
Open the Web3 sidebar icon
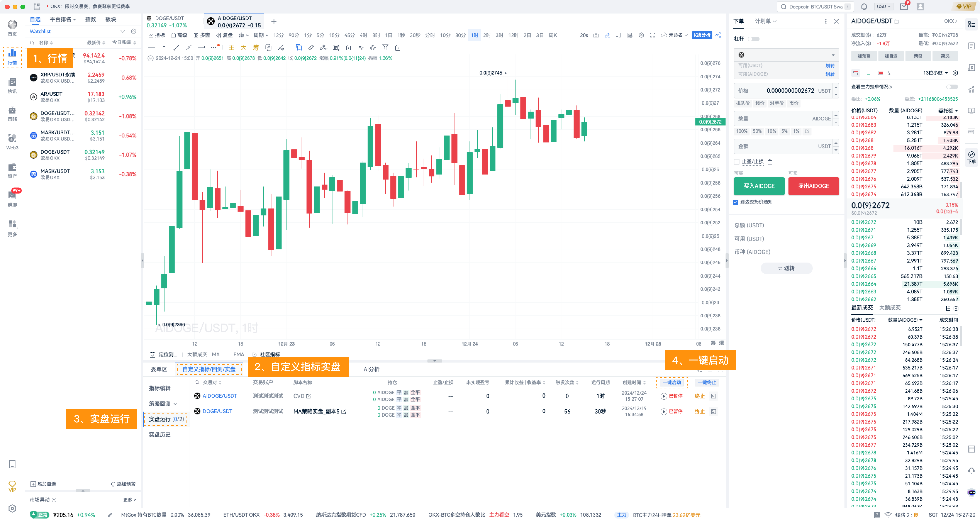(12, 142)
